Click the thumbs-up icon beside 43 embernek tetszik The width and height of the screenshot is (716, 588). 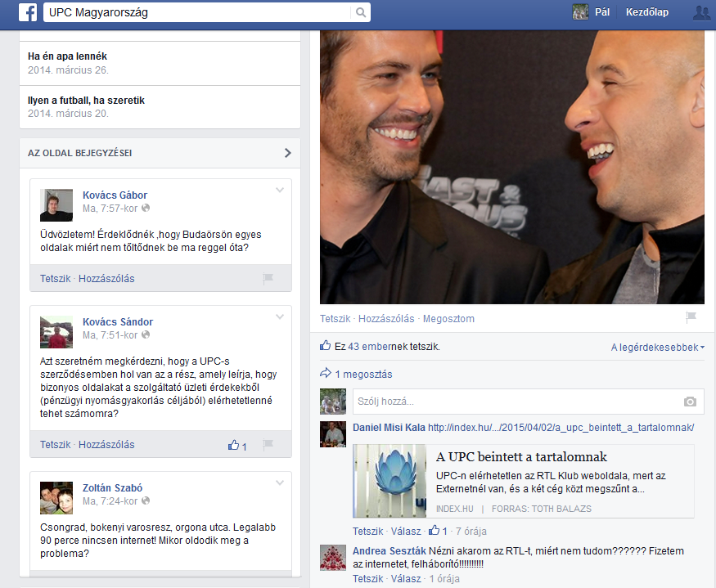click(325, 346)
